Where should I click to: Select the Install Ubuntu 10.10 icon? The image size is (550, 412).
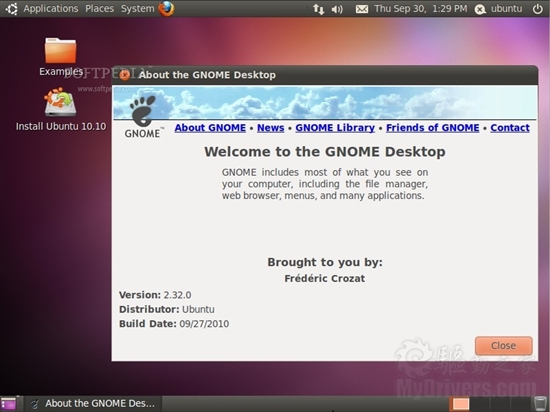pos(60,102)
